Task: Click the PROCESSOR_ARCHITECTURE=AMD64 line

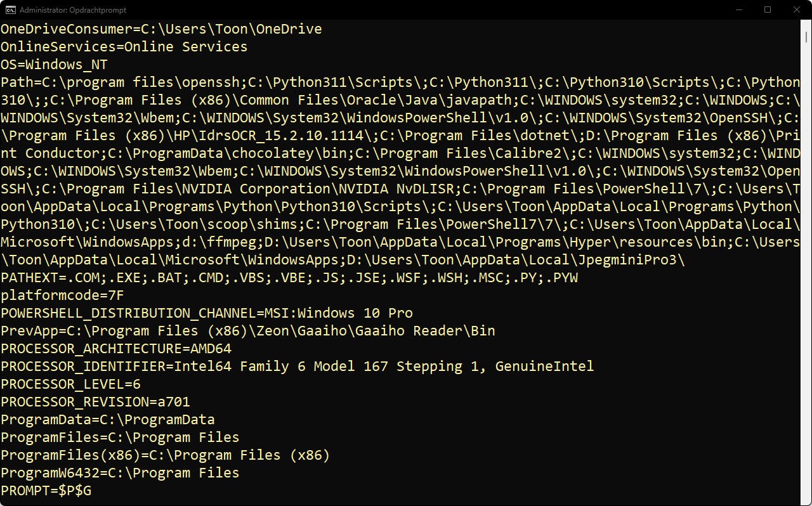Action: pos(116,349)
